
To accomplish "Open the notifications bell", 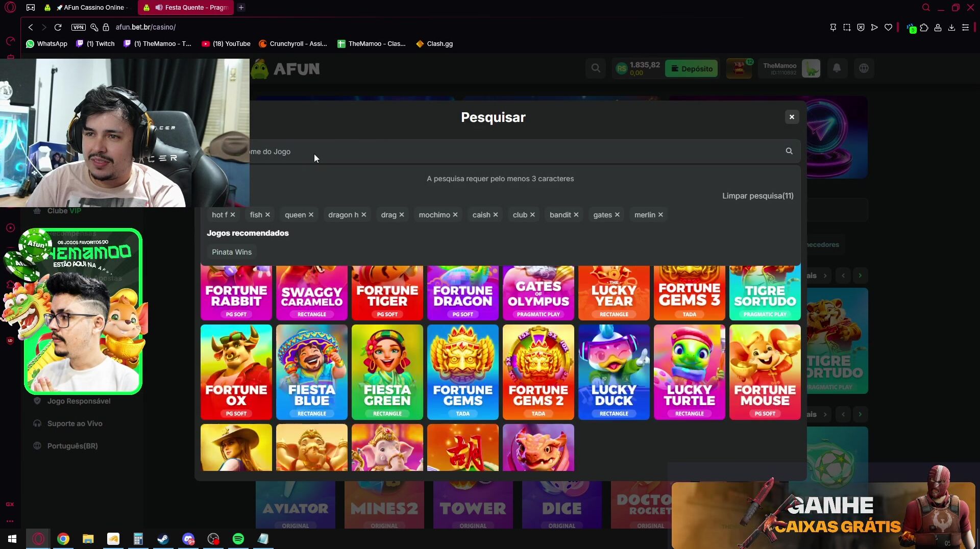I will click(x=837, y=68).
